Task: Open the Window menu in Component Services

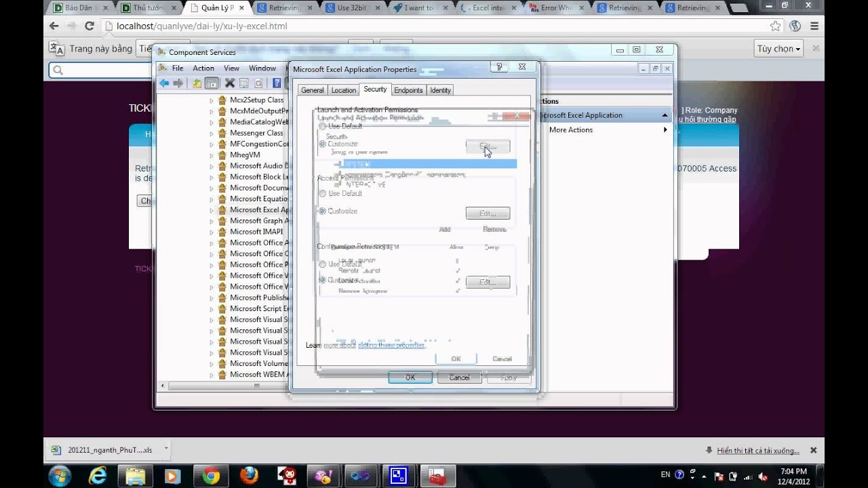Action: (x=262, y=68)
